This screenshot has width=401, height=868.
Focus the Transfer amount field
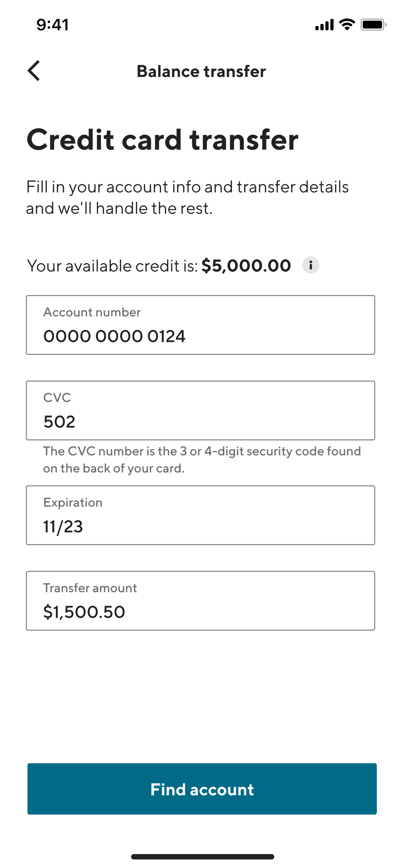click(200, 600)
